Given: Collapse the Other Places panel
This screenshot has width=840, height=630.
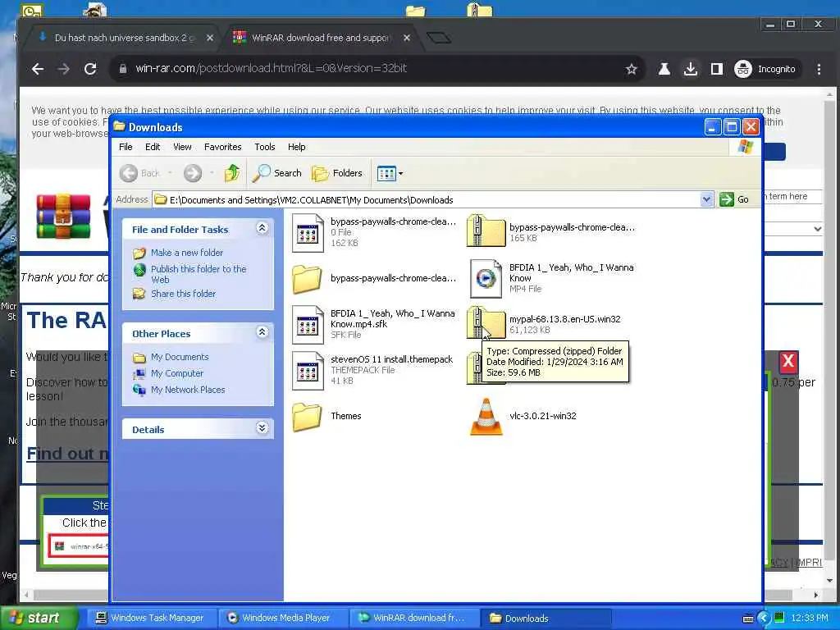Looking at the screenshot, I should (x=262, y=332).
